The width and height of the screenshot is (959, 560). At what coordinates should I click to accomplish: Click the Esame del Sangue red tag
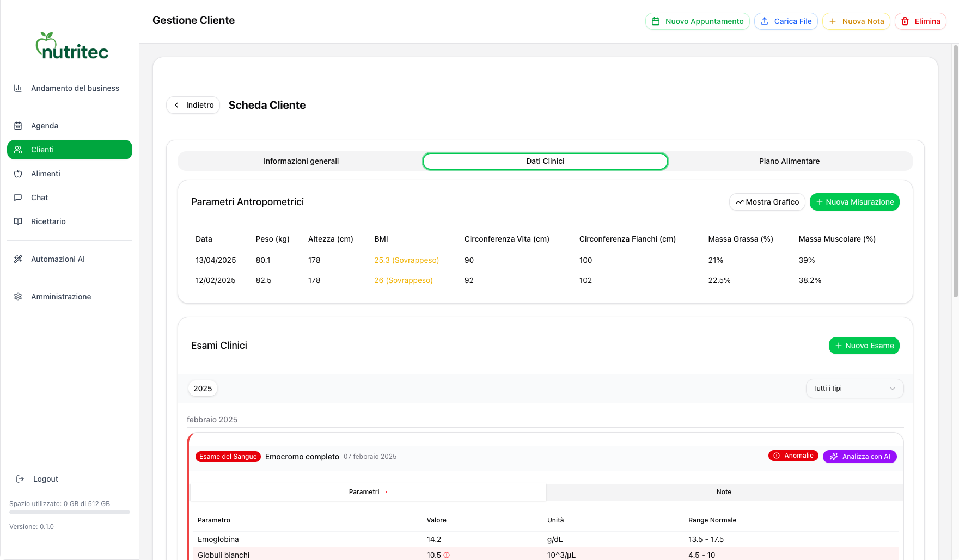[228, 457]
